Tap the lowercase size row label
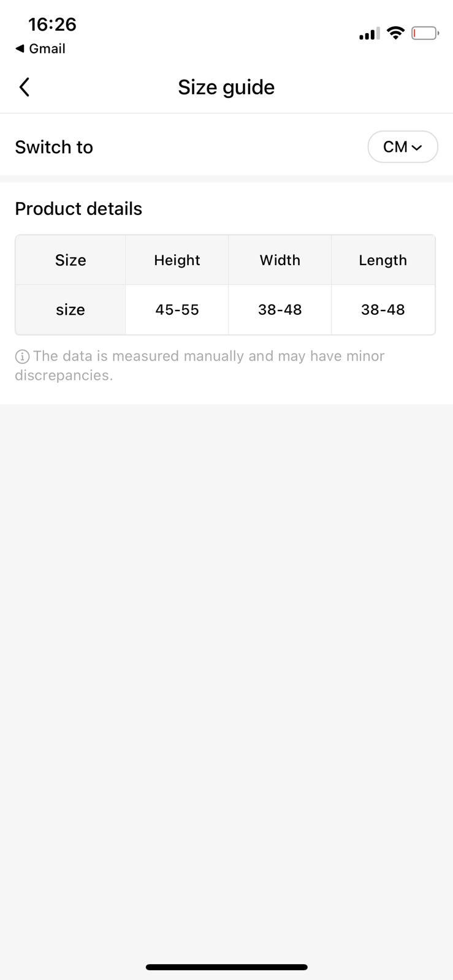Image resolution: width=453 pixels, height=980 pixels. [70, 310]
